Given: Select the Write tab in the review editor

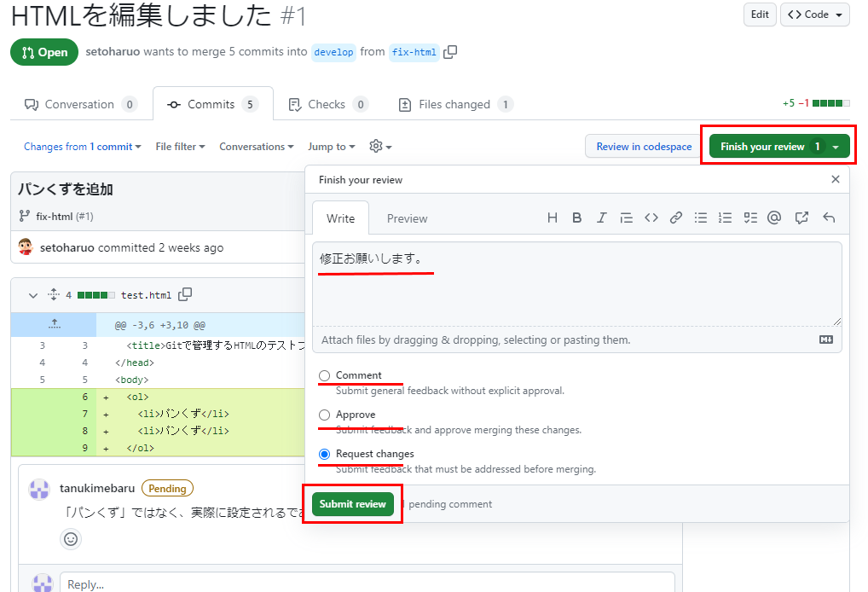Looking at the screenshot, I should 340,218.
